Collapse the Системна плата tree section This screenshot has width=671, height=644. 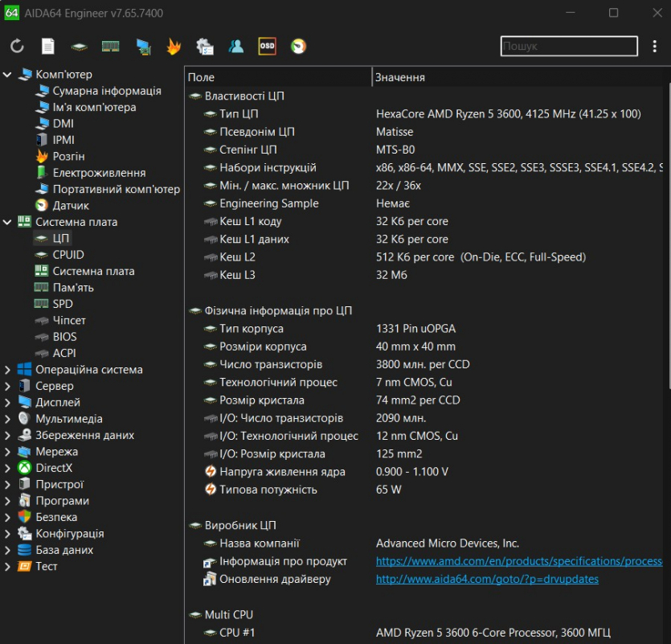coord(8,222)
